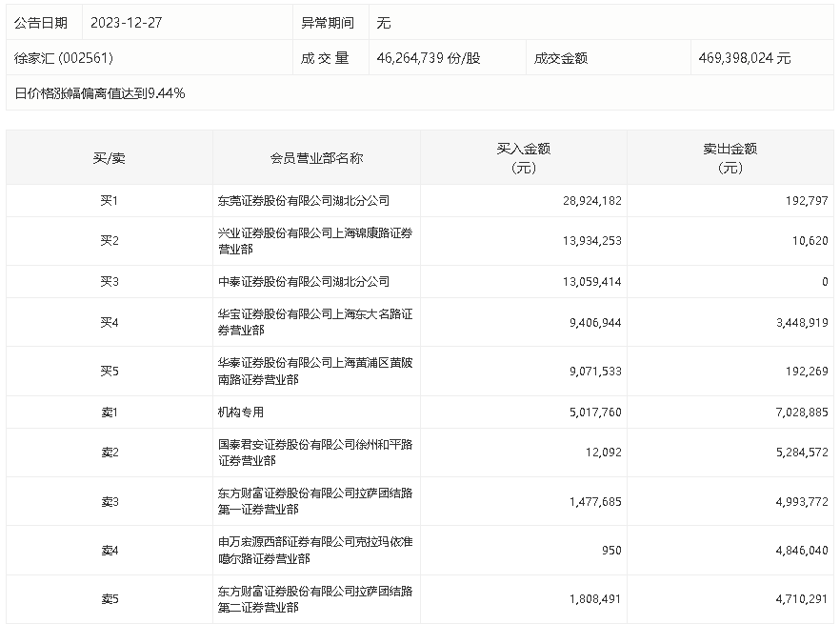
Task: Select sell amount 10,620
Action: click(x=810, y=241)
